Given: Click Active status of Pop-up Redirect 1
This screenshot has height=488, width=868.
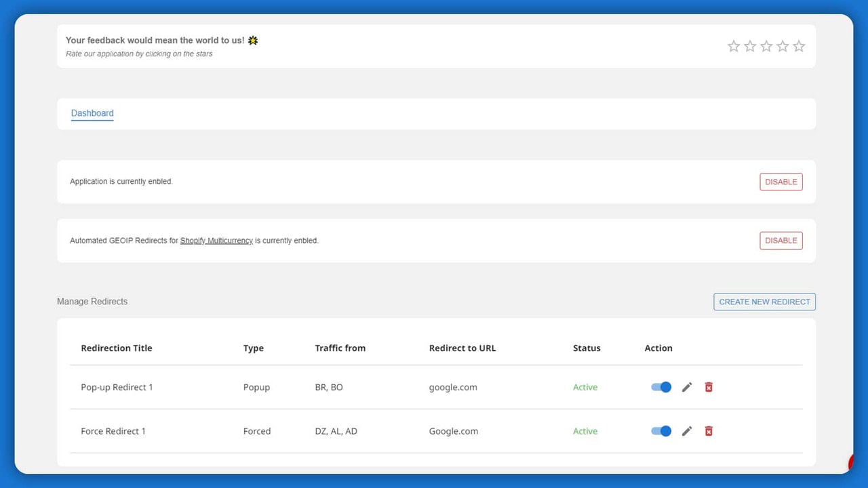Looking at the screenshot, I should click(x=585, y=387).
